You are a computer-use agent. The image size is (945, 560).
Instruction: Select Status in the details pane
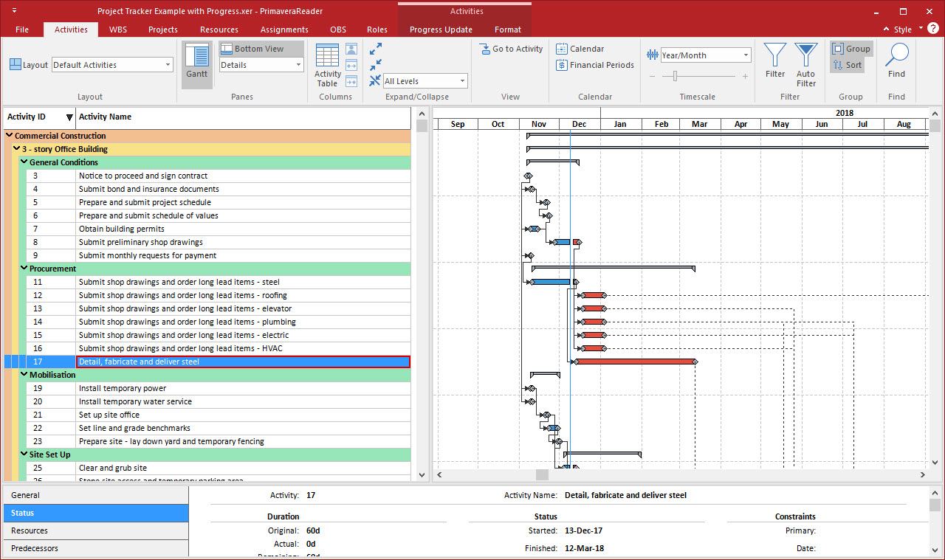coord(96,513)
